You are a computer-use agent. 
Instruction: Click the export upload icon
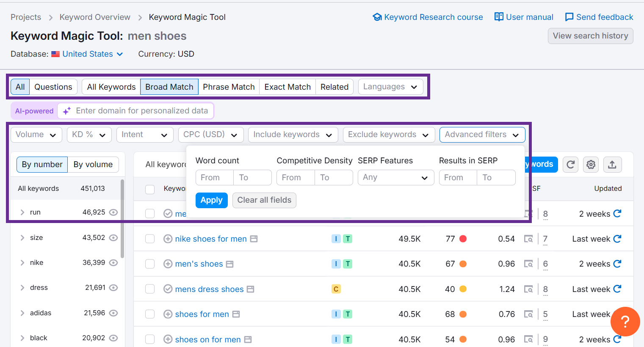click(x=612, y=165)
